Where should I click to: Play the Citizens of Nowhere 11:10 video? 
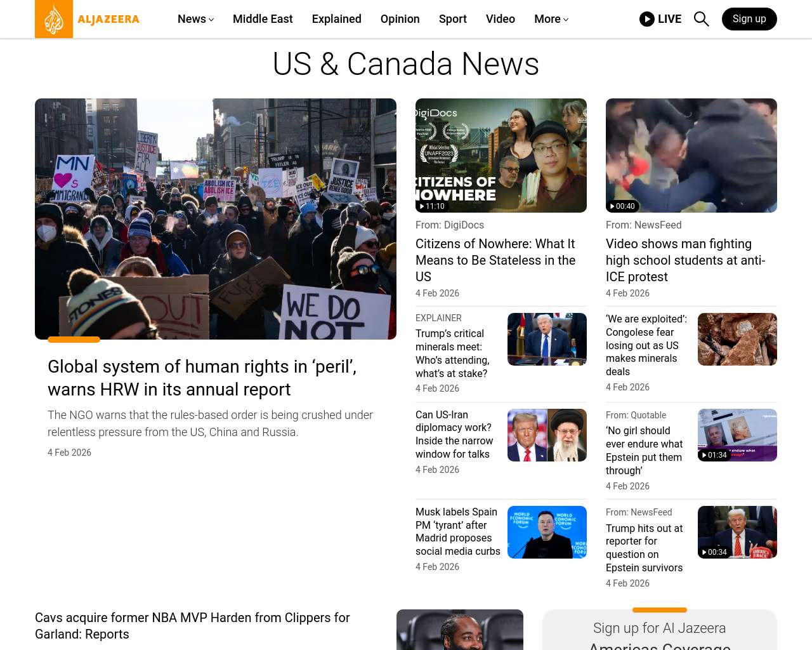click(x=501, y=156)
